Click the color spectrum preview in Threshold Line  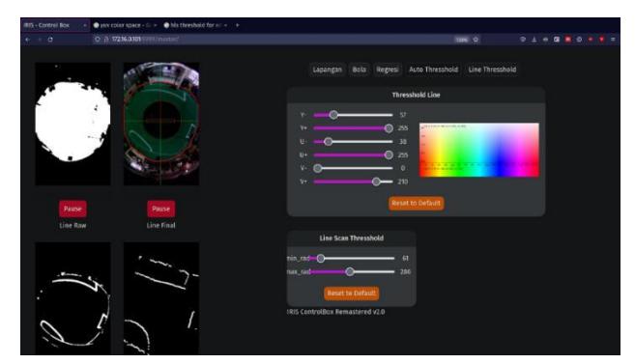(479, 150)
